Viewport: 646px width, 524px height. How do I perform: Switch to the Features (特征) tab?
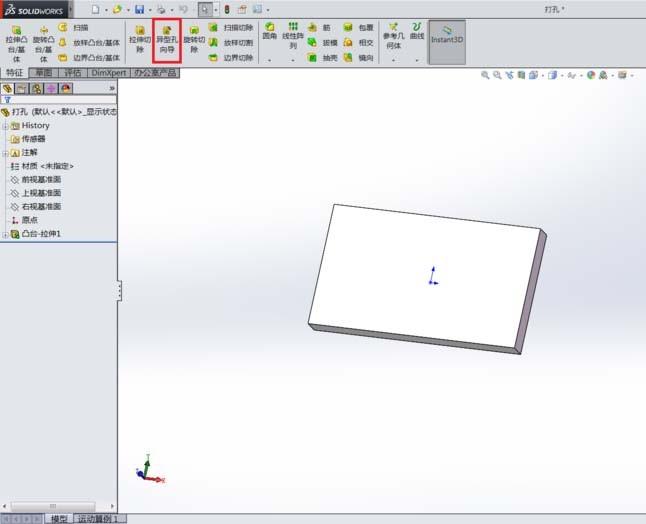pos(14,73)
